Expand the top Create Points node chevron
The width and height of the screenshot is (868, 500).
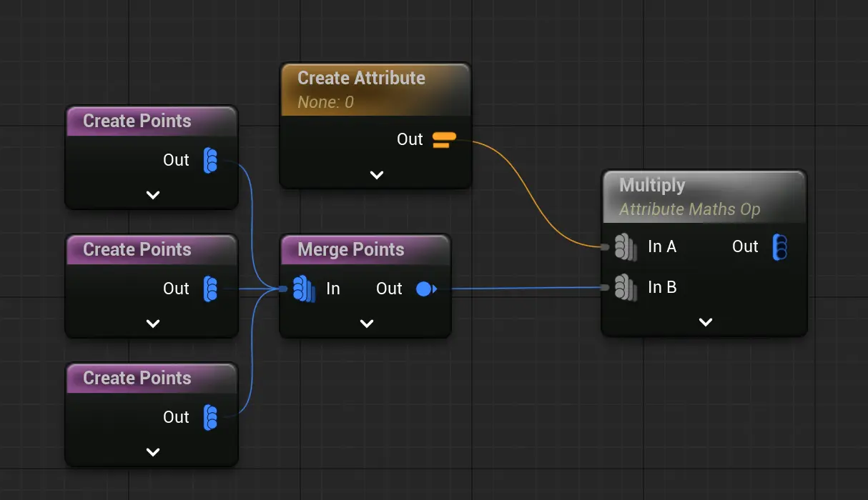point(152,195)
